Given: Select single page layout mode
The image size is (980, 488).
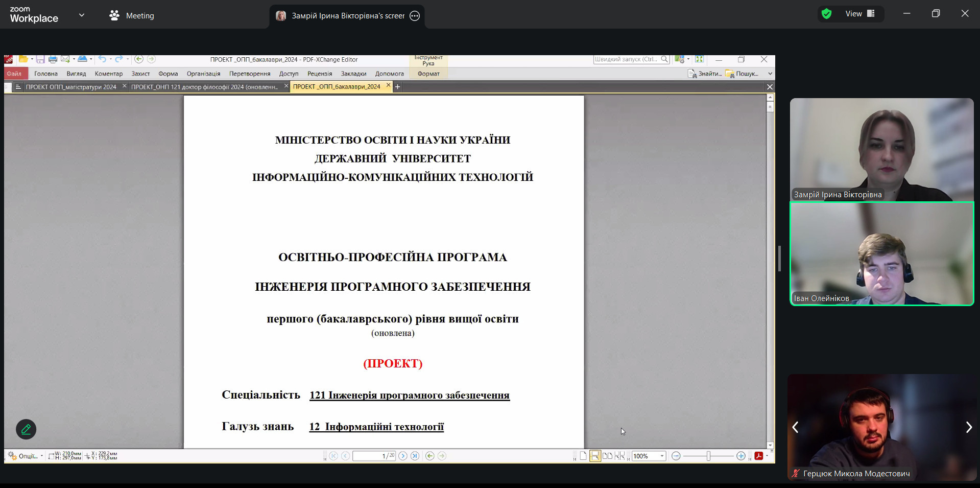Looking at the screenshot, I should pos(583,456).
